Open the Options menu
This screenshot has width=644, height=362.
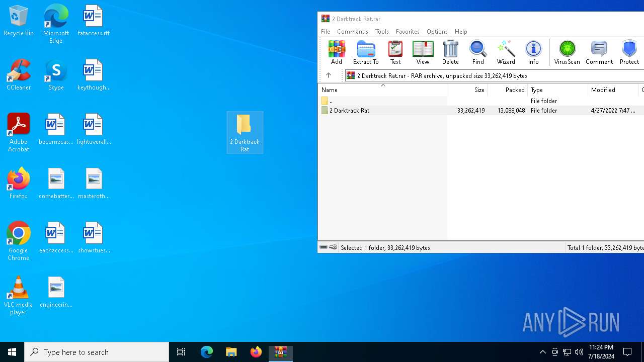(437, 31)
